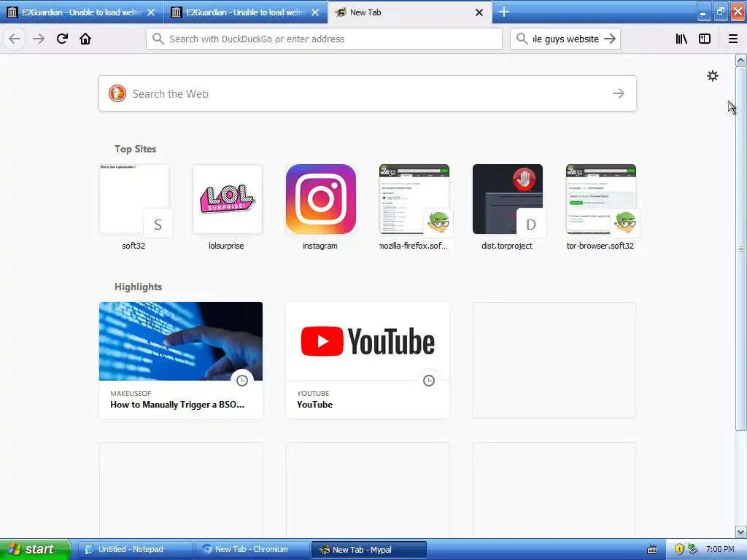The width and height of the screenshot is (747, 560).
Task: Go forward with the forward arrow
Action: click(39, 39)
